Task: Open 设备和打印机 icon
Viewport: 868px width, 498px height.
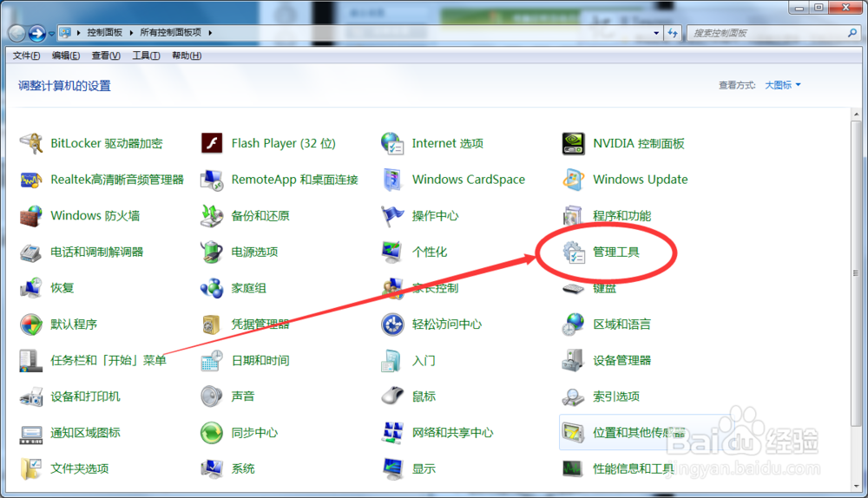Action: (x=31, y=396)
